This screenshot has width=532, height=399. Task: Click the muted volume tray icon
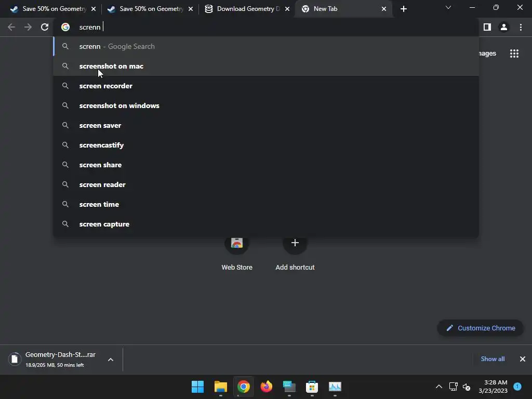(x=467, y=387)
